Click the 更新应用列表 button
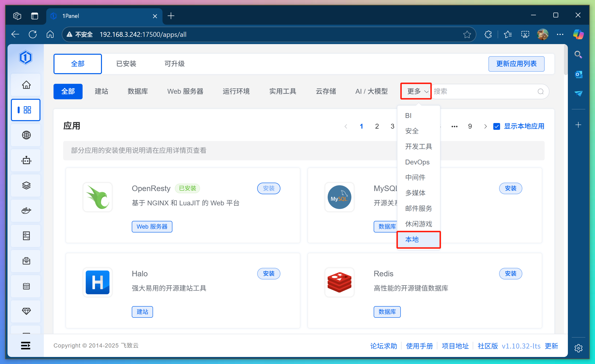The image size is (595, 364). [x=516, y=64]
